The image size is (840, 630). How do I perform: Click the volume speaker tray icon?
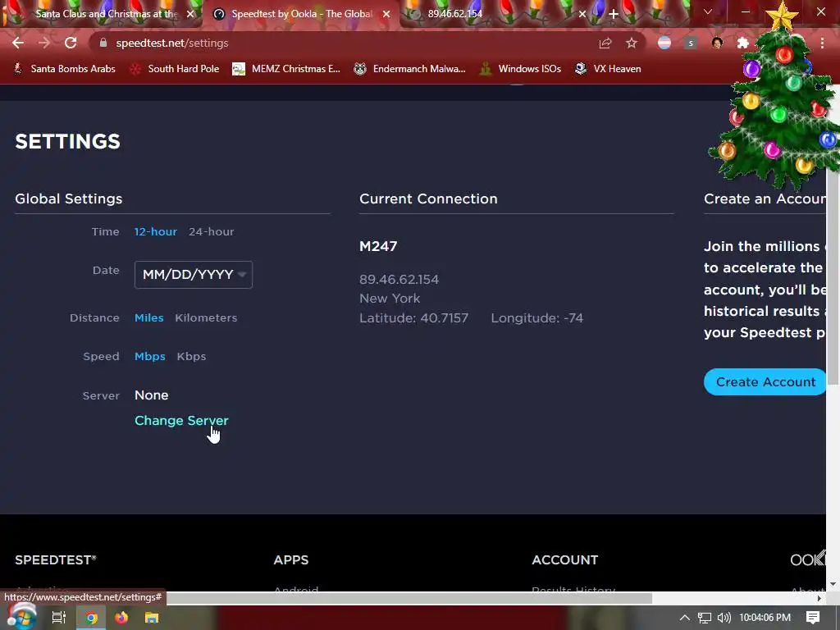click(x=724, y=618)
